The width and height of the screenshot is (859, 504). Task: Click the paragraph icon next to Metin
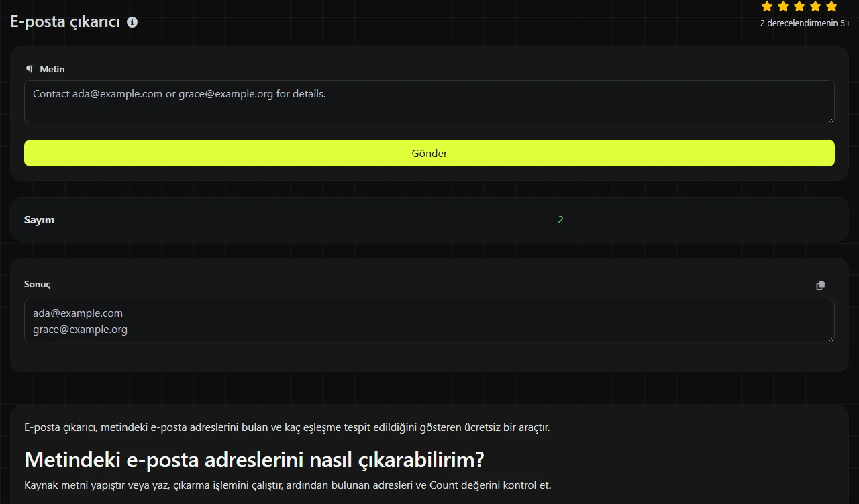29,69
